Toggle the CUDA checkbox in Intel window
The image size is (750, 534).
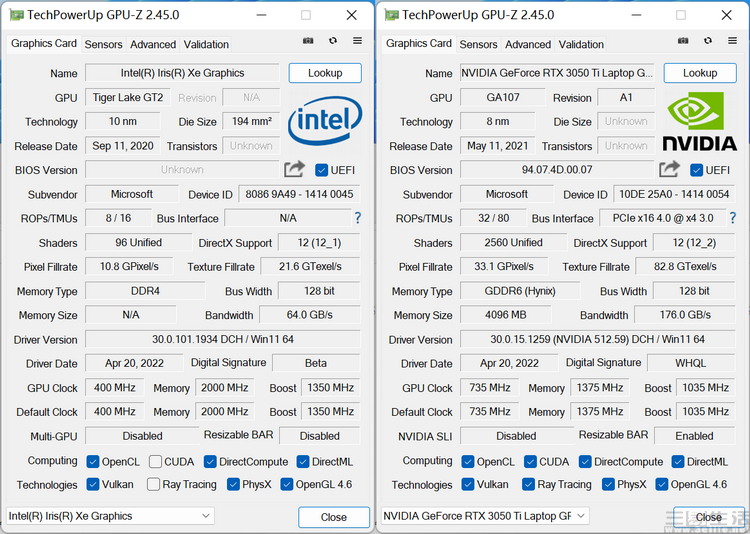pyautogui.click(x=155, y=461)
